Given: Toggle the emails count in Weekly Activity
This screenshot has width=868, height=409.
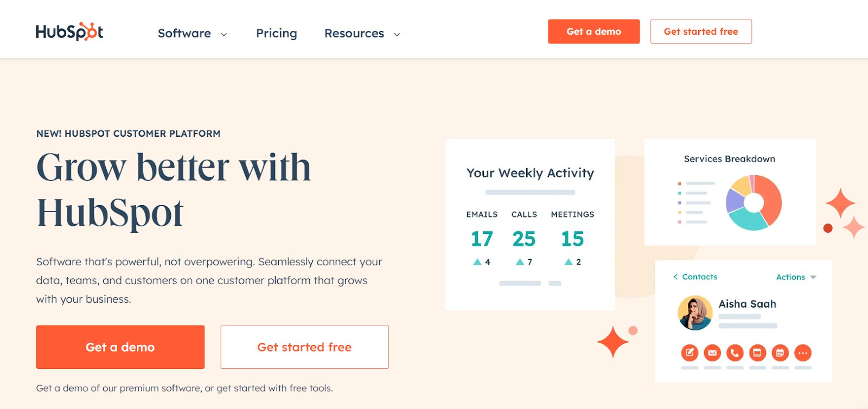Looking at the screenshot, I should point(481,239).
